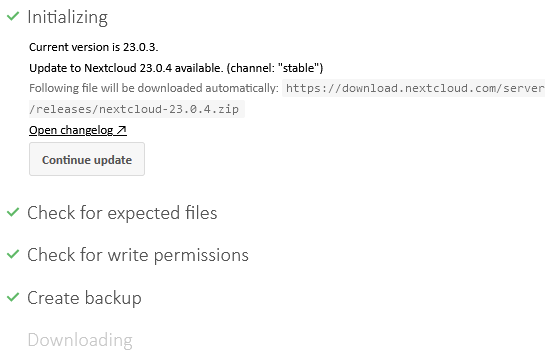Image resolution: width=560 pixels, height=361 pixels.
Task: Click the download.nextcloud.com URL code text
Action: [x=414, y=88]
